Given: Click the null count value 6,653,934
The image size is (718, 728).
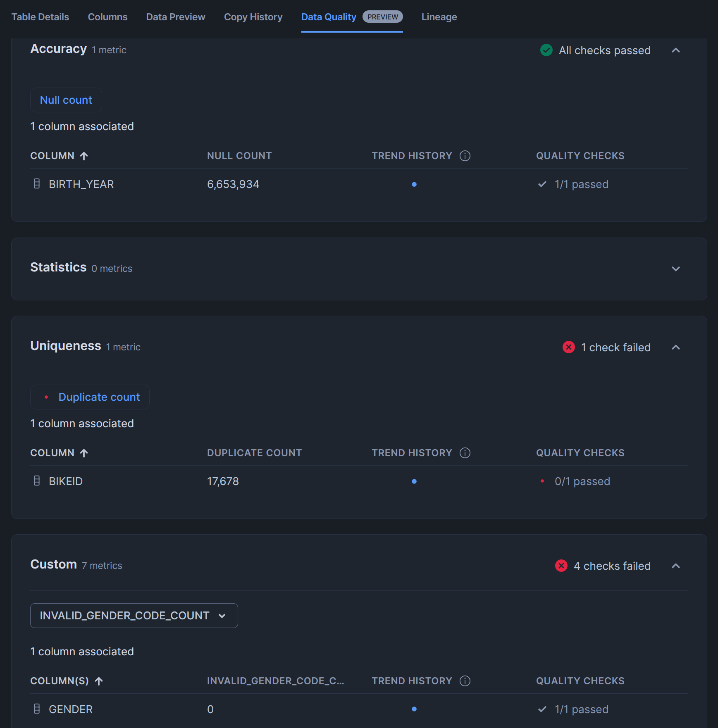Looking at the screenshot, I should pyautogui.click(x=233, y=184).
